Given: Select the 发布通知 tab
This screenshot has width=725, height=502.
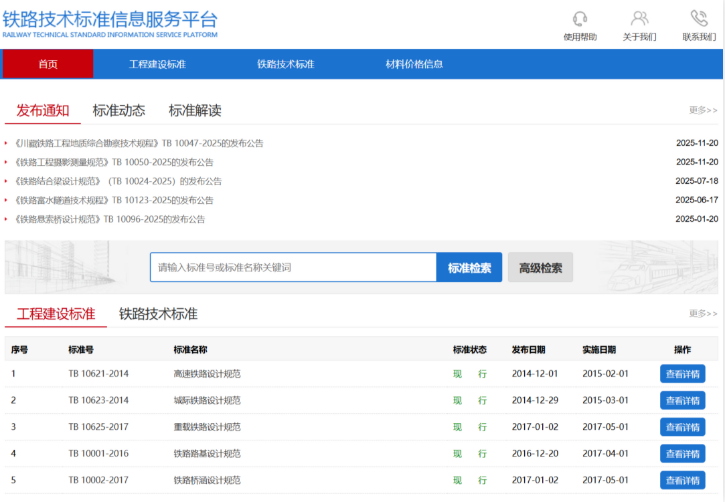Looking at the screenshot, I should coord(43,110).
